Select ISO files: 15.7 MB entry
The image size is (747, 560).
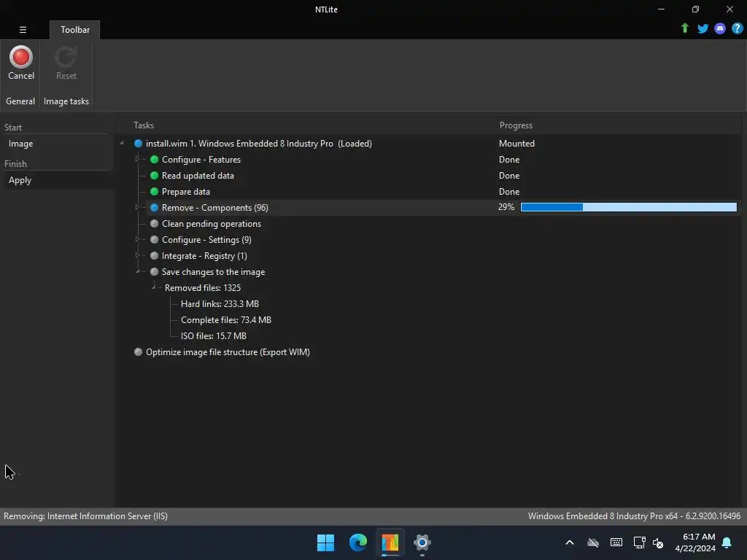click(214, 336)
